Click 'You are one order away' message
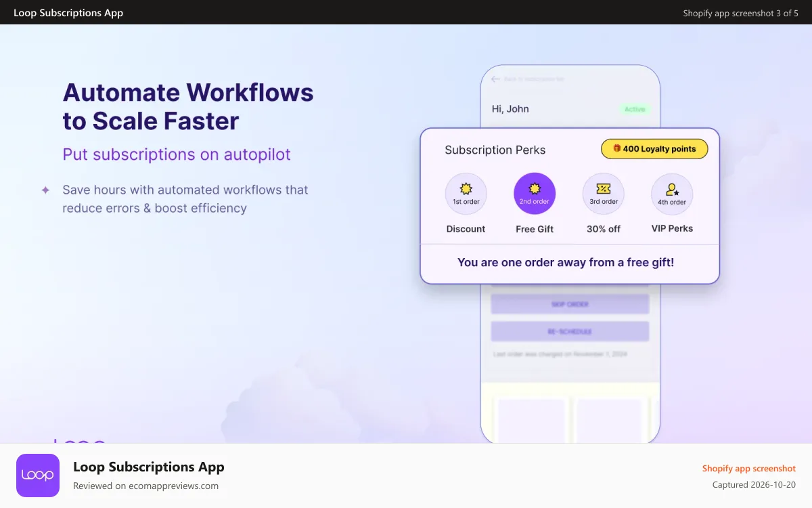Screen dimensions: 812x508 point(566,262)
